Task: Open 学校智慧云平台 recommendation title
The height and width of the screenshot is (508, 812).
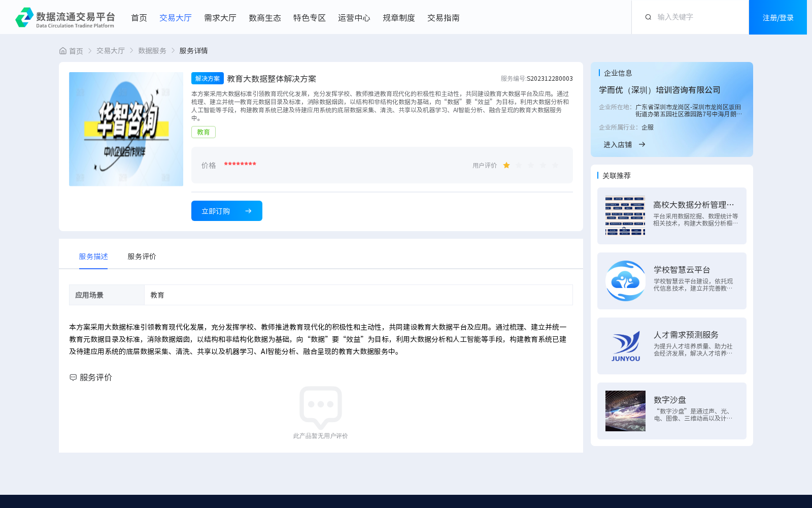Action: (682, 270)
